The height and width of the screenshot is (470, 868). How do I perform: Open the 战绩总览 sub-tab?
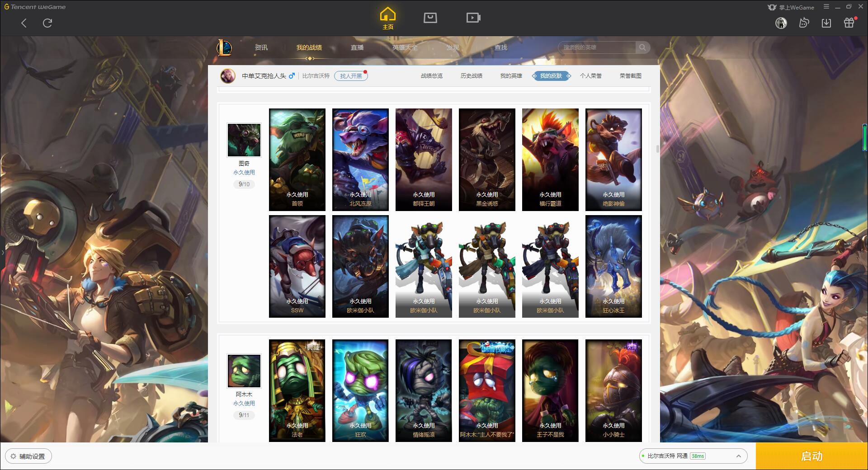click(432, 76)
